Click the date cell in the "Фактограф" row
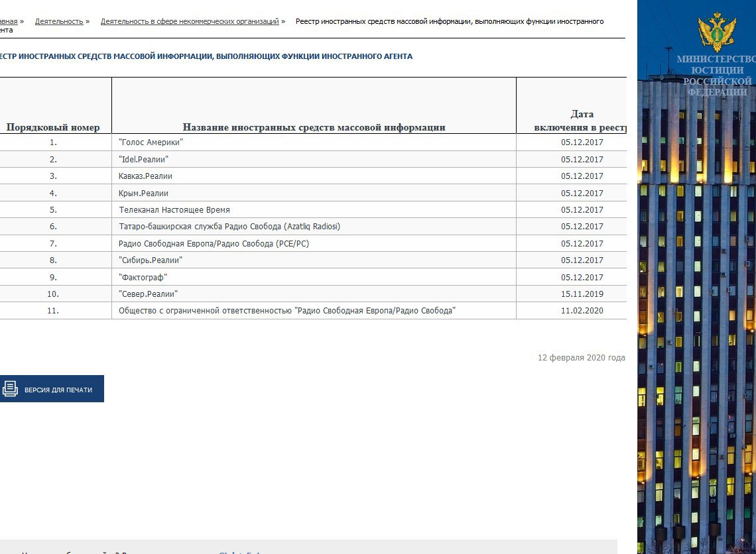The height and width of the screenshot is (554, 756). pos(572,278)
